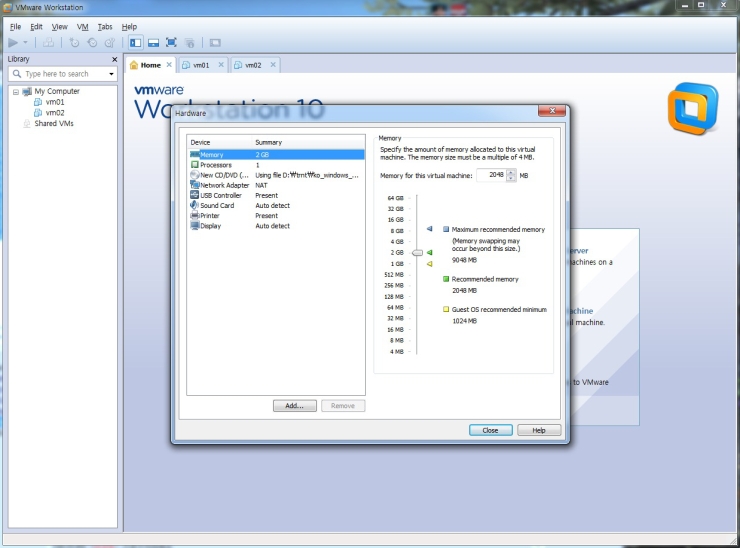This screenshot has width=740, height=548.
Task: Select the Display device entry
Action: tap(211, 226)
